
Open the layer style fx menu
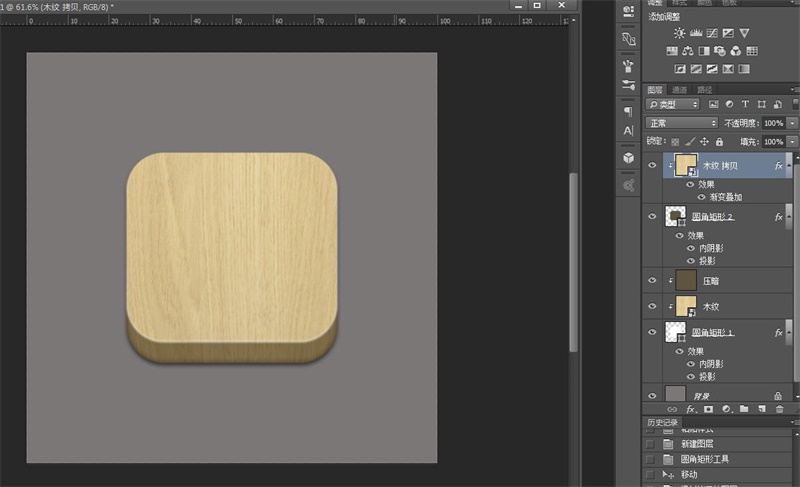[690, 409]
